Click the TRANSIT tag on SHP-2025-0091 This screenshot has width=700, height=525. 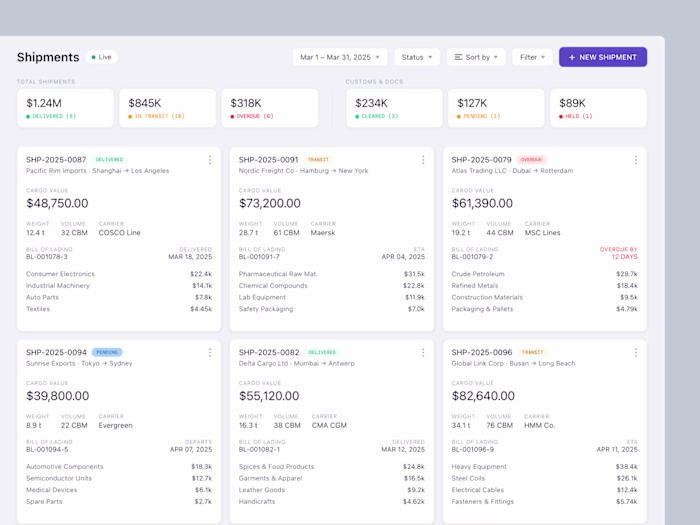pyautogui.click(x=318, y=159)
